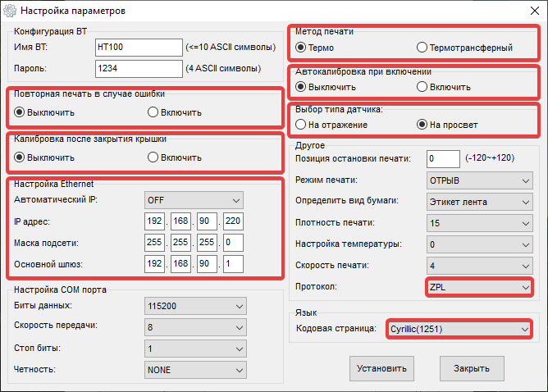Open Автоматический IP dropdown

(x=194, y=200)
